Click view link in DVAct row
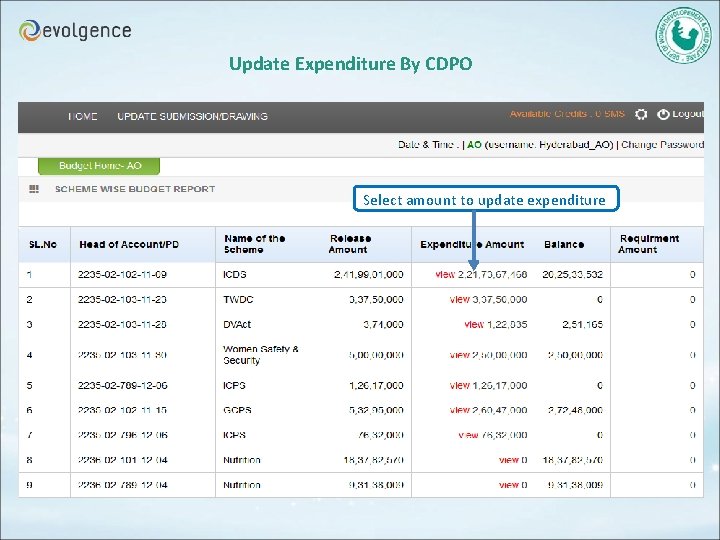Screen dimensions: 720x540 coord(474,324)
